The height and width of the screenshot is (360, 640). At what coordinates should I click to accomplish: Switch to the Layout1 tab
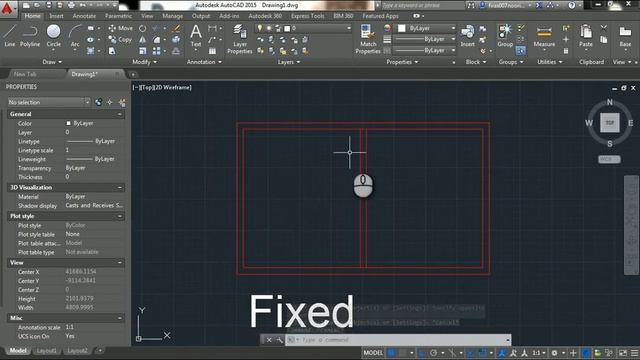[x=46, y=351]
